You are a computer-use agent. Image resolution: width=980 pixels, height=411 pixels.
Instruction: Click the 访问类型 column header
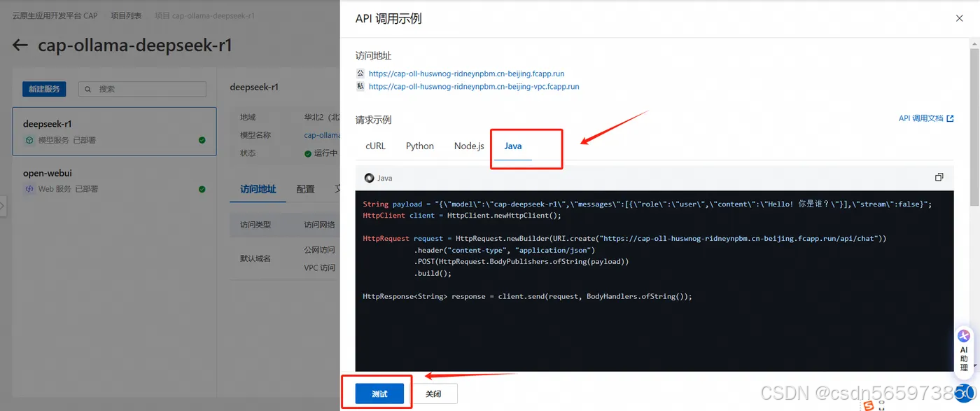coord(255,225)
